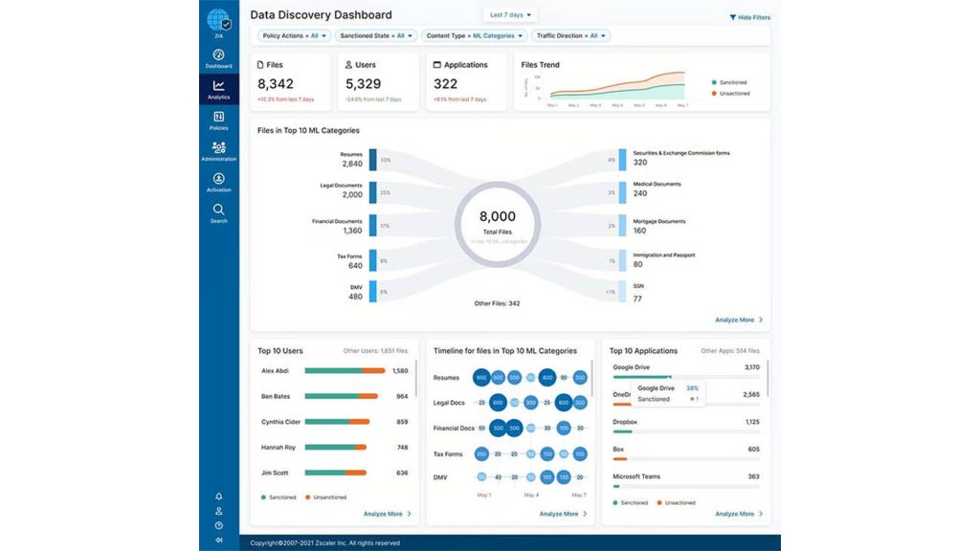
Task: Open the Activation sidebar icon
Action: click(x=219, y=179)
